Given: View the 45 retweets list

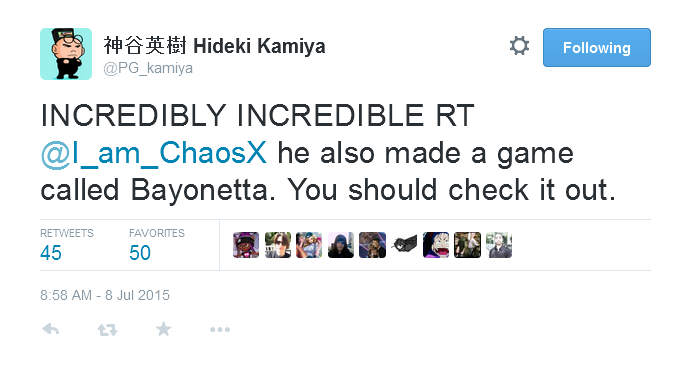Looking at the screenshot, I should 66,245.
